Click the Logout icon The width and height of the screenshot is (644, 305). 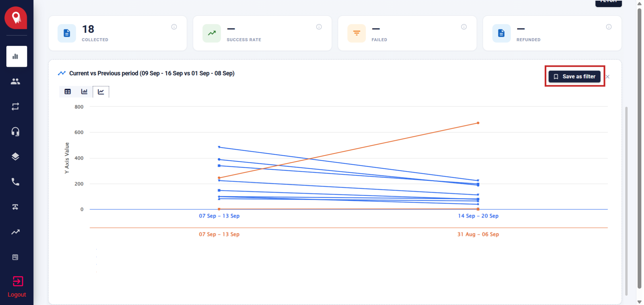coord(18,281)
